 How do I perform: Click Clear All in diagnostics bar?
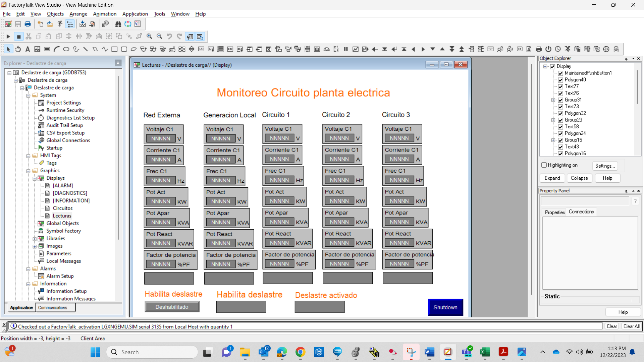click(631, 326)
